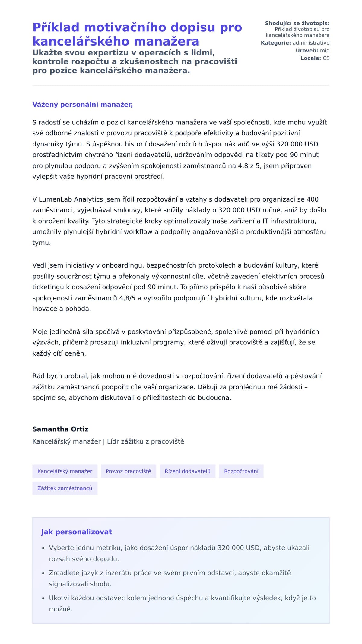
Task: Click the 'Rozpočtování' tag chip
Action: tap(241, 471)
